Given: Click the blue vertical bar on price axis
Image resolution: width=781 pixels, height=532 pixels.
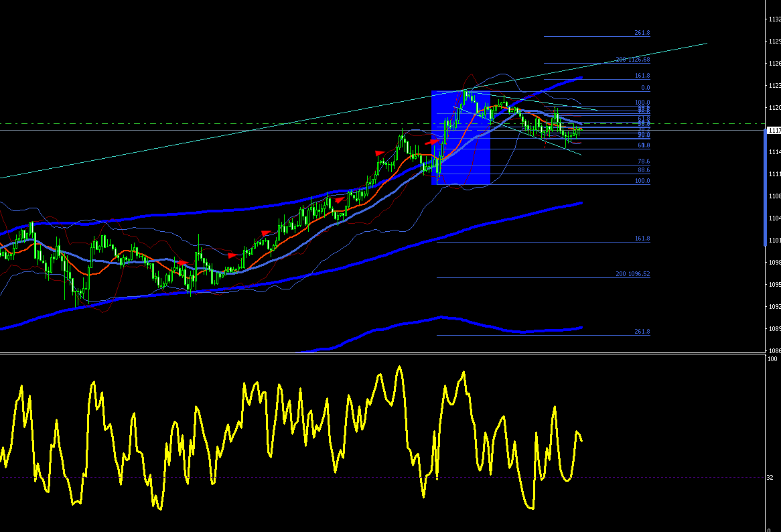Looking at the screenshot, I should tap(766, 188).
